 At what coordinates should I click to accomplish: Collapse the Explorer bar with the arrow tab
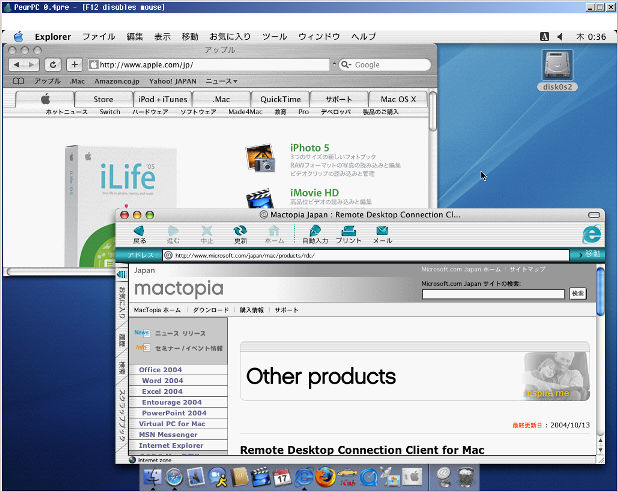pos(121,274)
